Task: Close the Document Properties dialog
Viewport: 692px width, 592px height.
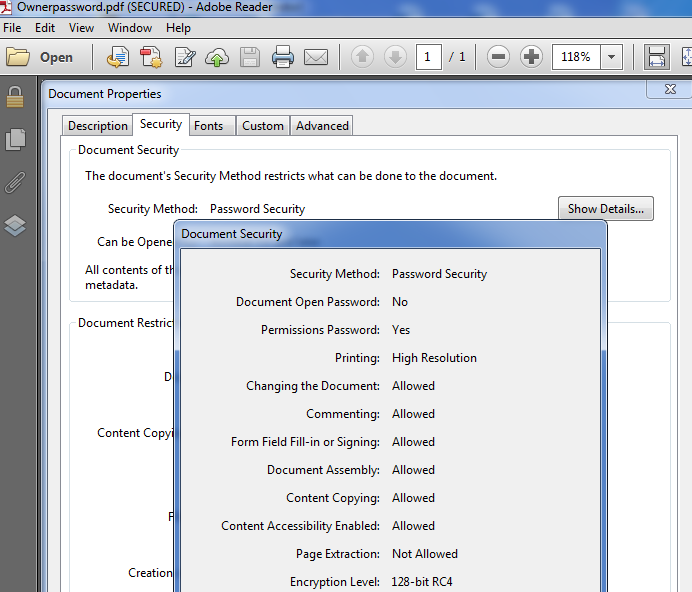Action: click(x=670, y=89)
